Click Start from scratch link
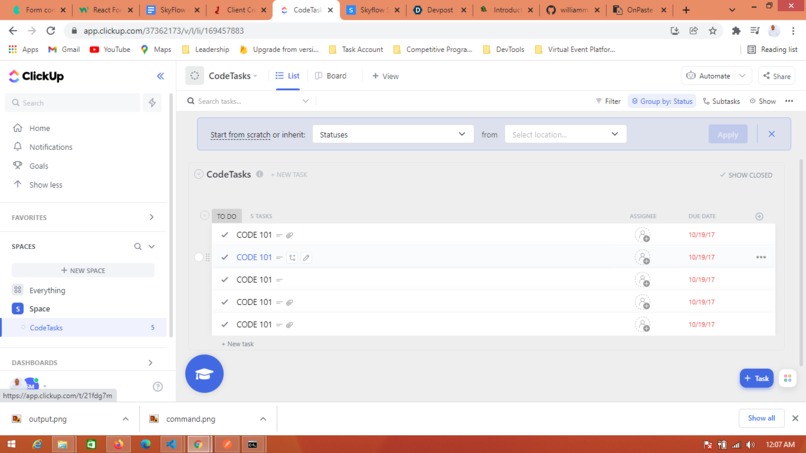This screenshot has height=453, width=806. tap(240, 135)
